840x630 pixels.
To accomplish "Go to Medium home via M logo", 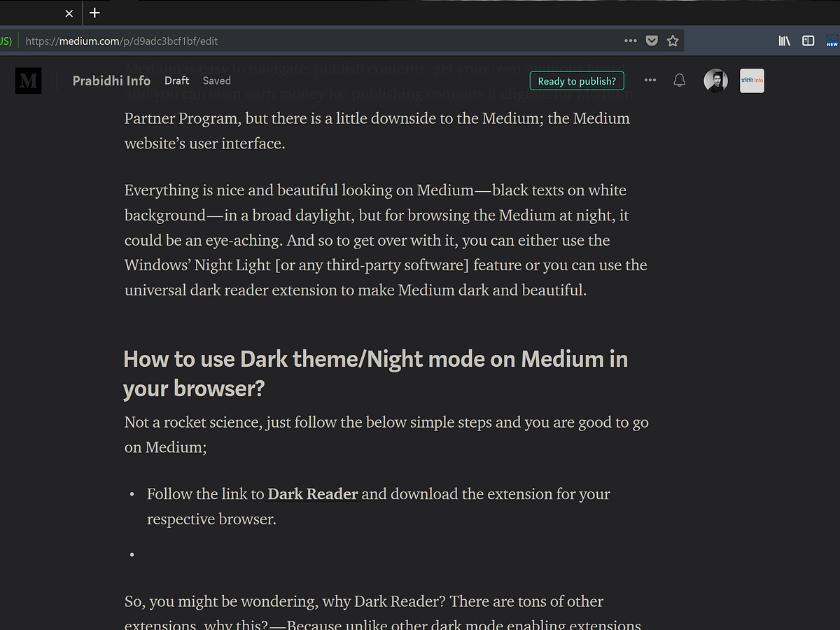I will tap(29, 80).
